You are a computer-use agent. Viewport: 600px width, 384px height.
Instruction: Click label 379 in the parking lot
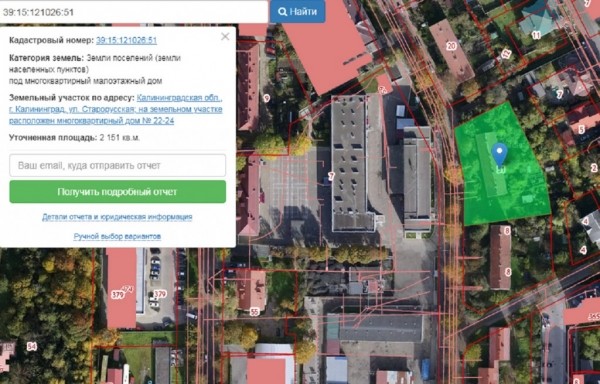(x=160, y=294)
